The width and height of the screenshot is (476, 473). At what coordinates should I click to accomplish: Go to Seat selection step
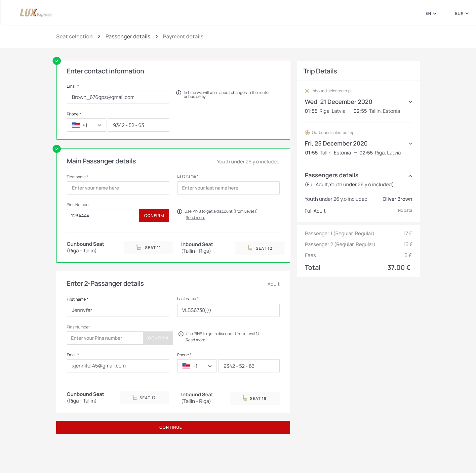[x=74, y=37]
